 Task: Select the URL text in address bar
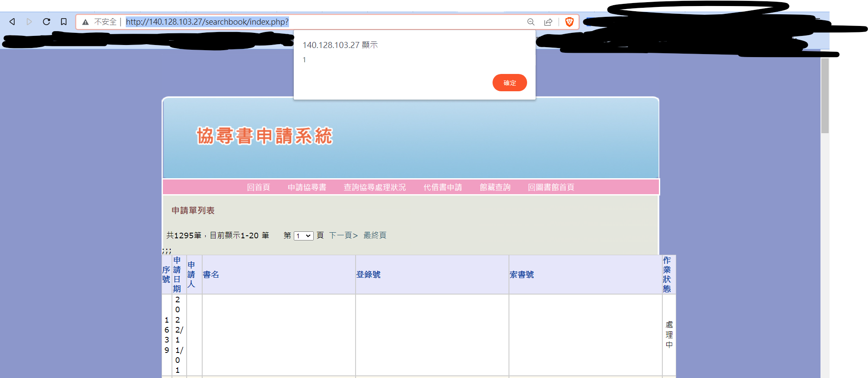pyautogui.click(x=207, y=22)
